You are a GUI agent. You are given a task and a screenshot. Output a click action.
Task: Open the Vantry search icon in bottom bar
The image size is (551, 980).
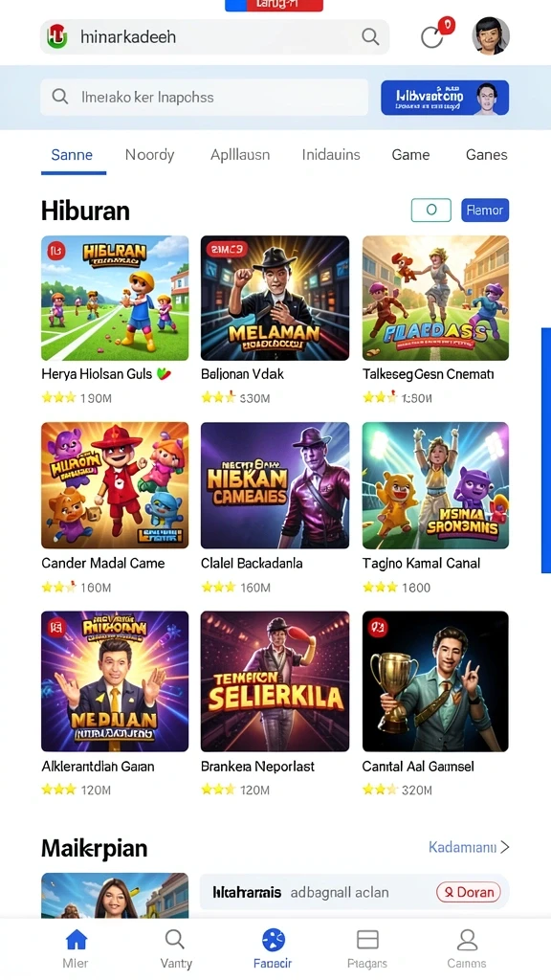[175, 940]
